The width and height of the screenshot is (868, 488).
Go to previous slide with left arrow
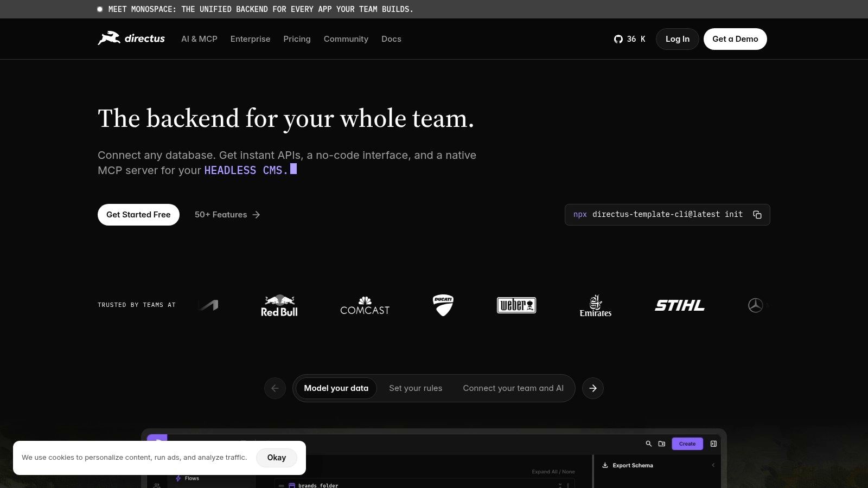coord(275,388)
